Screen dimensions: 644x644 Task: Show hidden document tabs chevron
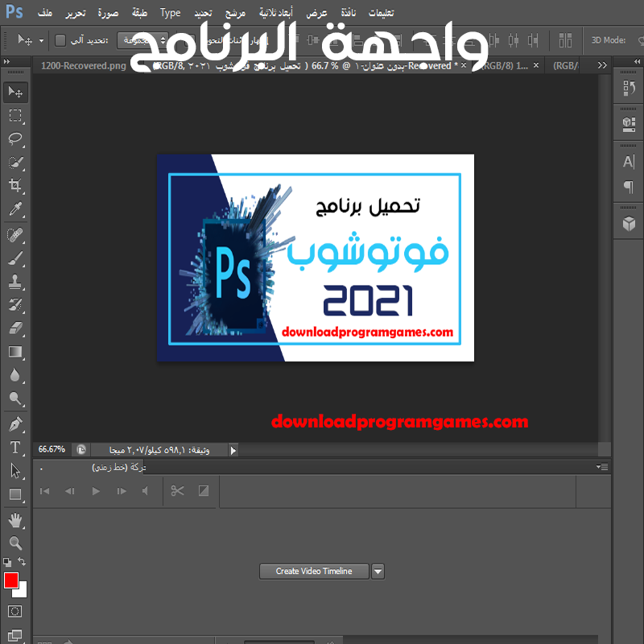(602, 65)
